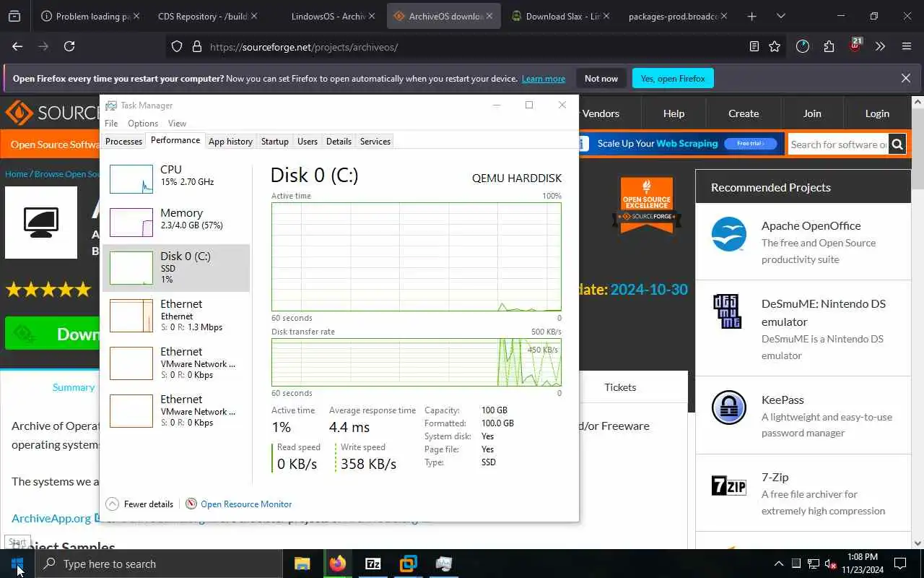
Task: Toggle reader view icon in address bar
Action: [754, 46]
